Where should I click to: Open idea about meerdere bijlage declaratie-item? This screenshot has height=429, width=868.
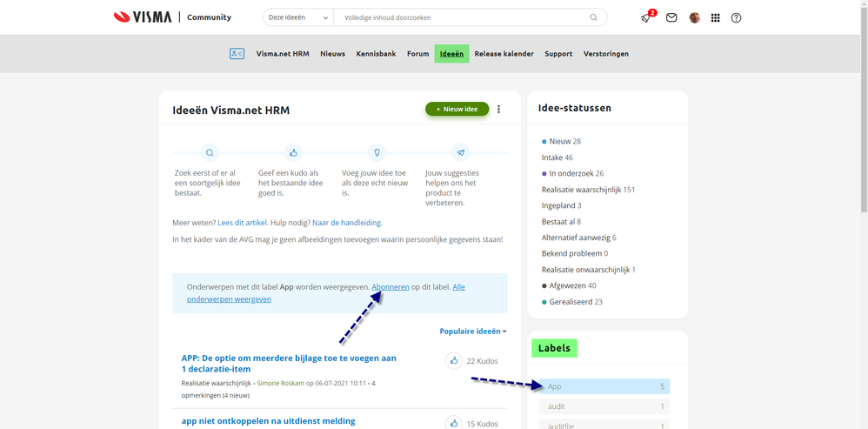pos(289,363)
